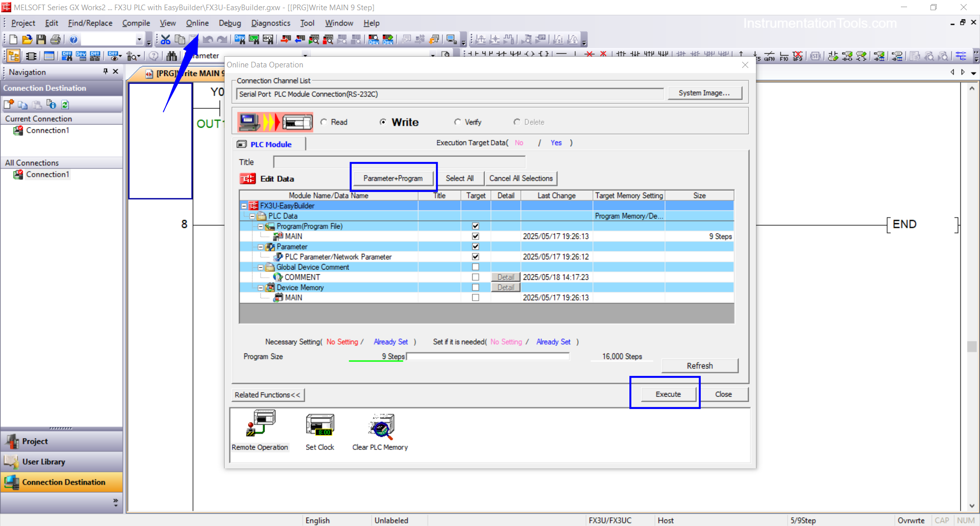Click the blue Help question mark icon
This screenshot has height=526, width=980.
point(73,39)
